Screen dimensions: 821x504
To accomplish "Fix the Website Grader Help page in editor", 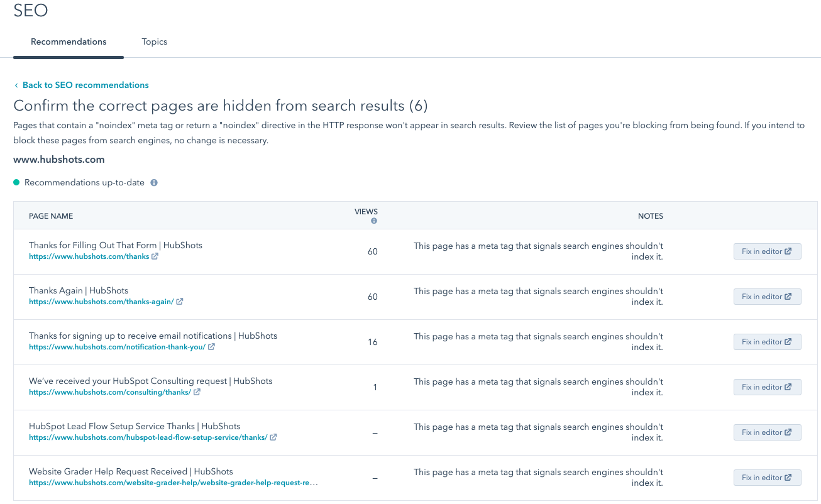I will pos(767,478).
